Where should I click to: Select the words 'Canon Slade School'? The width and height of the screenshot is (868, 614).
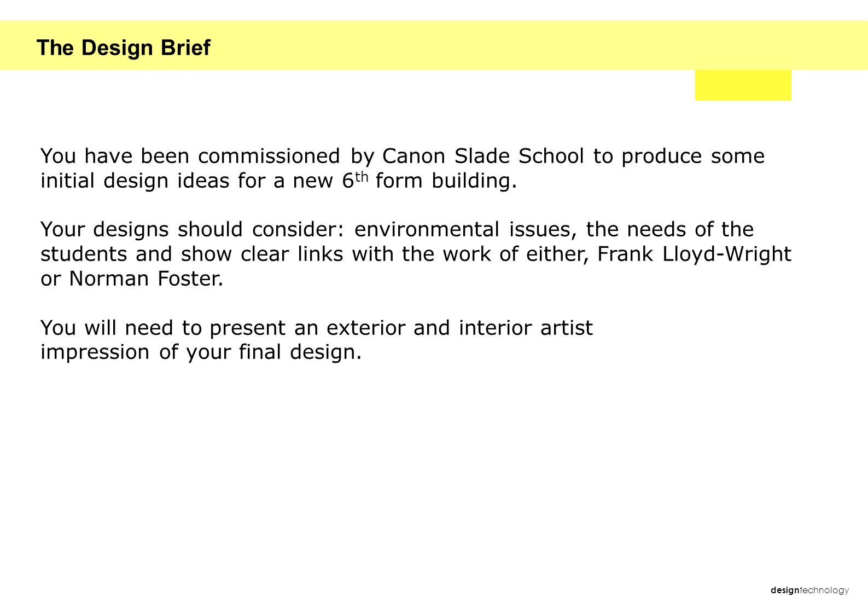click(483, 156)
